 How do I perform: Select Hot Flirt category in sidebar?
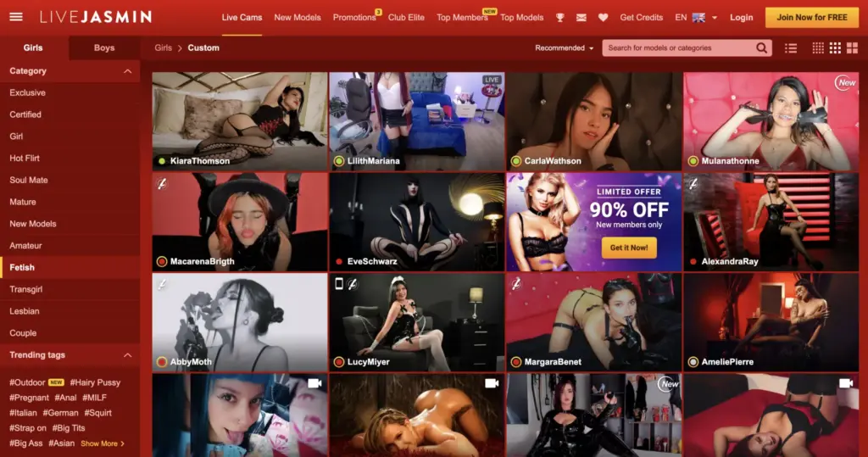click(70, 159)
